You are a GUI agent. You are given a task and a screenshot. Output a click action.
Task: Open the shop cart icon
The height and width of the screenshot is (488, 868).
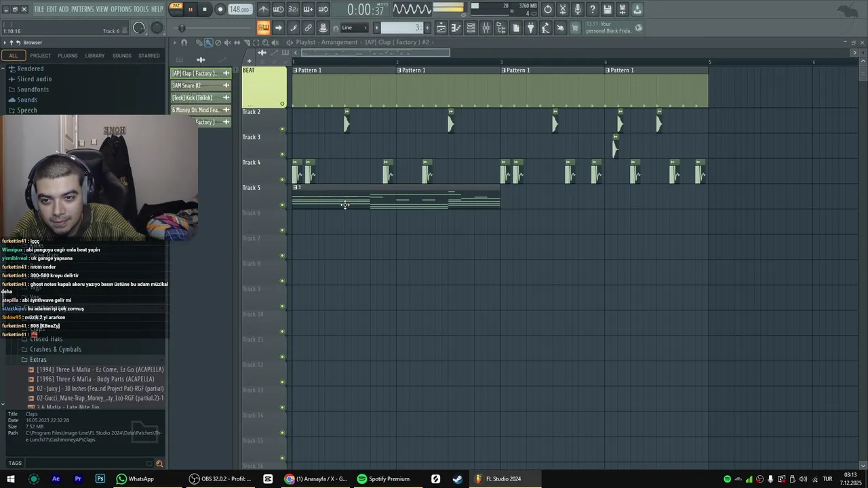coord(574,28)
